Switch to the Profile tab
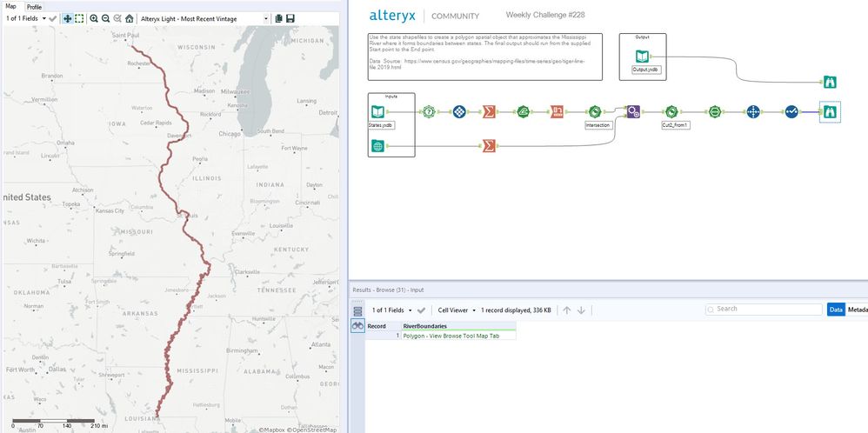 click(34, 7)
